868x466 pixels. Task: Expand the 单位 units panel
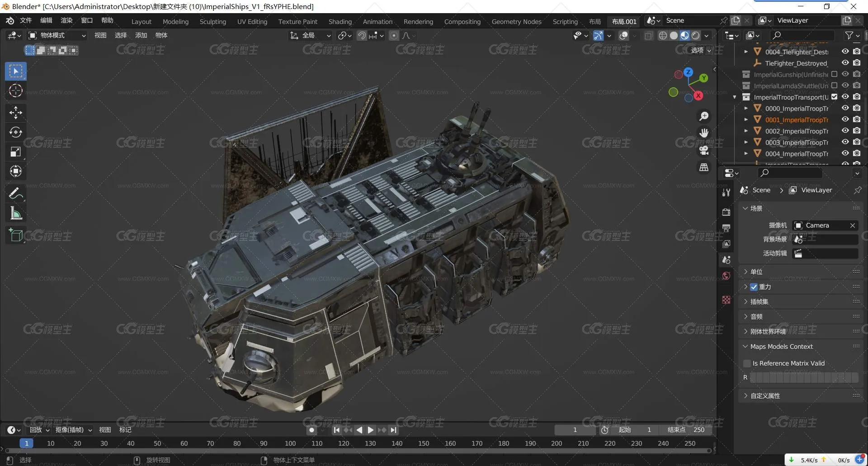click(x=802, y=272)
